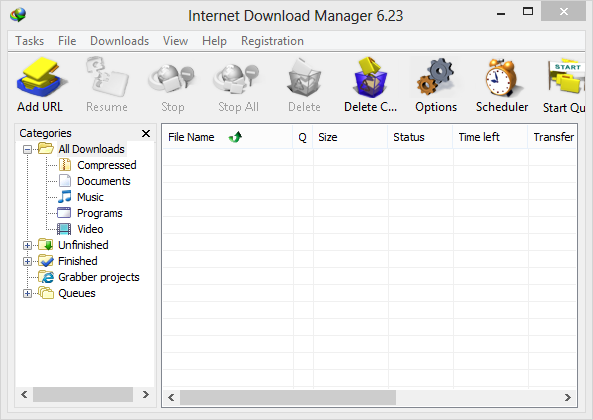Screen dimensions: 593x420
Task: Select the Queues category label
Action: pos(77,293)
